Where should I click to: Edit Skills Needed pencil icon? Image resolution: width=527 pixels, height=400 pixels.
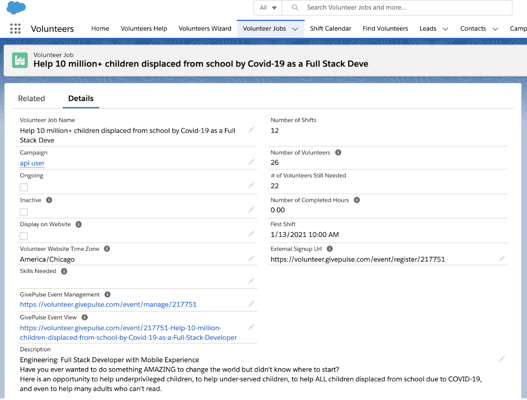[251, 281]
